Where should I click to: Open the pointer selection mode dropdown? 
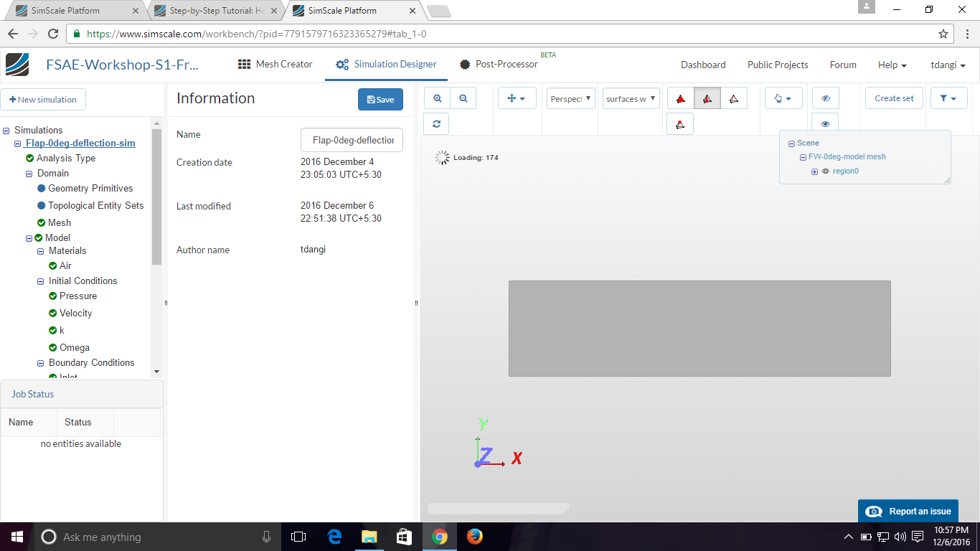pyautogui.click(x=783, y=98)
